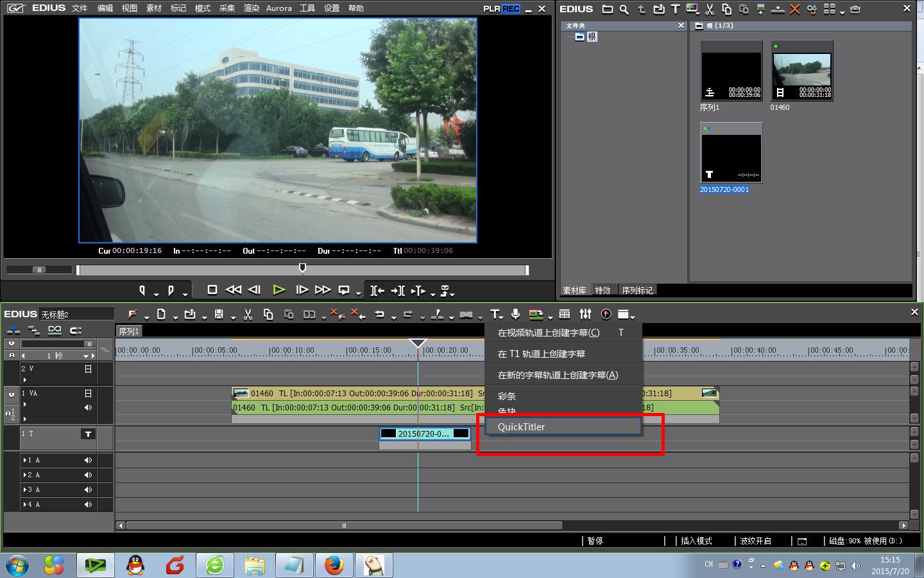Image resolution: width=924 pixels, height=578 pixels.
Task: Click the redo arrow icon in timeline toolbar
Action: click(x=408, y=314)
